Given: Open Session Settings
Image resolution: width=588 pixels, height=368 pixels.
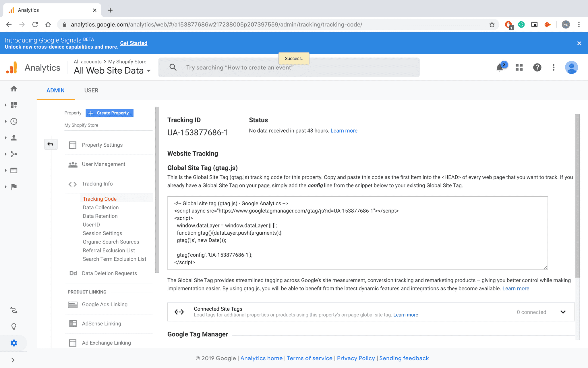Looking at the screenshot, I should pos(102,233).
